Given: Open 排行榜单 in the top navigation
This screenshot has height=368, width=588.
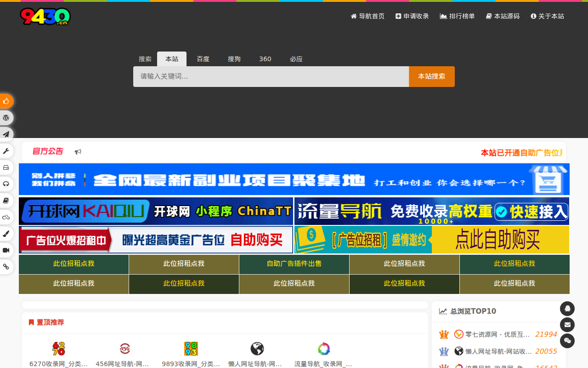Looking at the screenshot, I should click(x=457, y=16).
